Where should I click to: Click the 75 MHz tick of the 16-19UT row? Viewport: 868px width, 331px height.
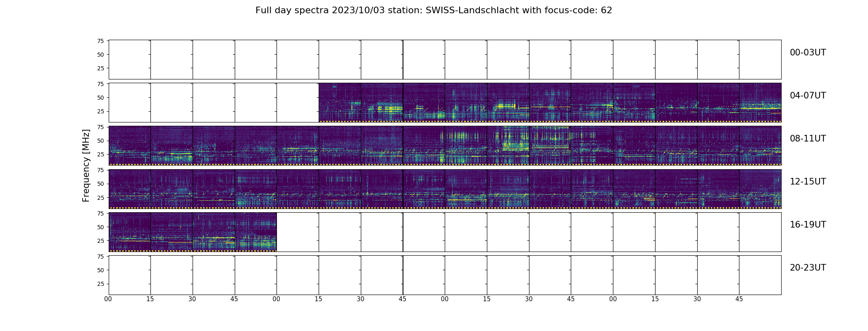pyautogui.click(x=100, y=213)
